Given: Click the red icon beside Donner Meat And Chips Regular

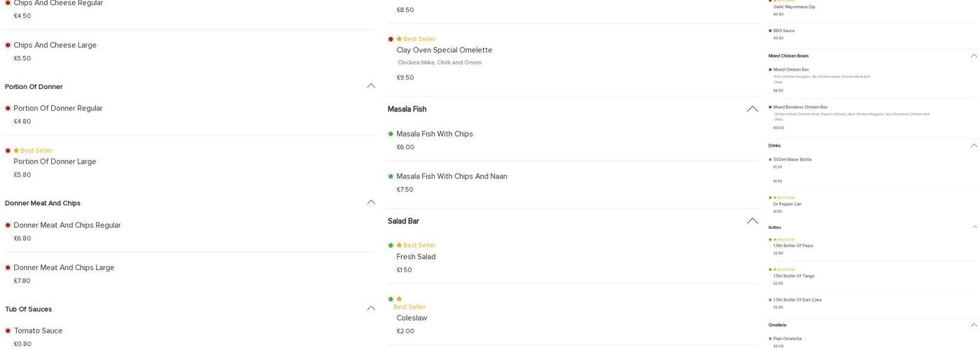Looking at the screenshot, I should [x=8, y=225].
